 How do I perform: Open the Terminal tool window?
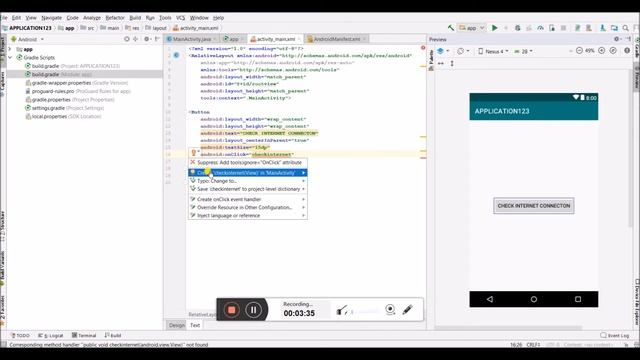(84, 336)
